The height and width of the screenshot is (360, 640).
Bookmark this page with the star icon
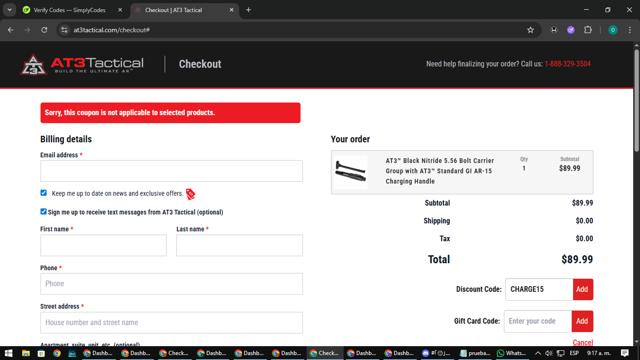pos(530,30)
